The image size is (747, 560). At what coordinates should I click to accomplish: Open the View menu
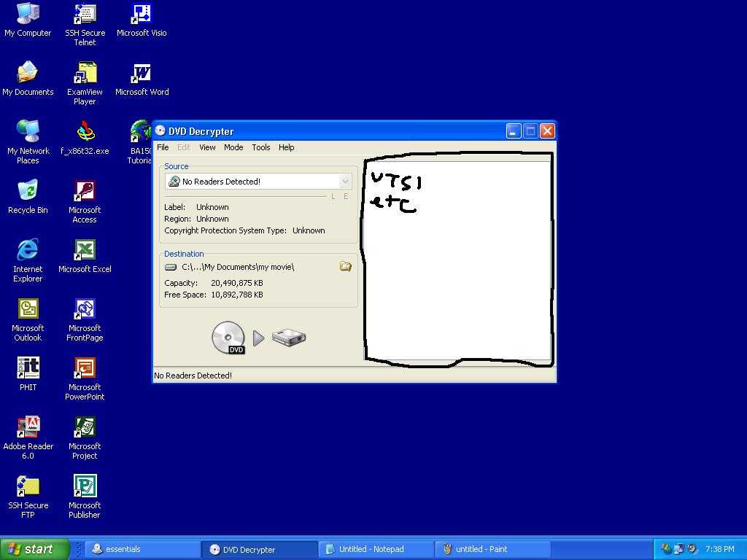207,147
